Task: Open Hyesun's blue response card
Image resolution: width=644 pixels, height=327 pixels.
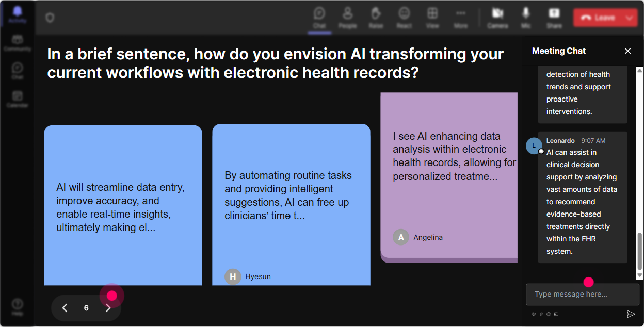Action: pyautogui.click(x=291, y=205)
